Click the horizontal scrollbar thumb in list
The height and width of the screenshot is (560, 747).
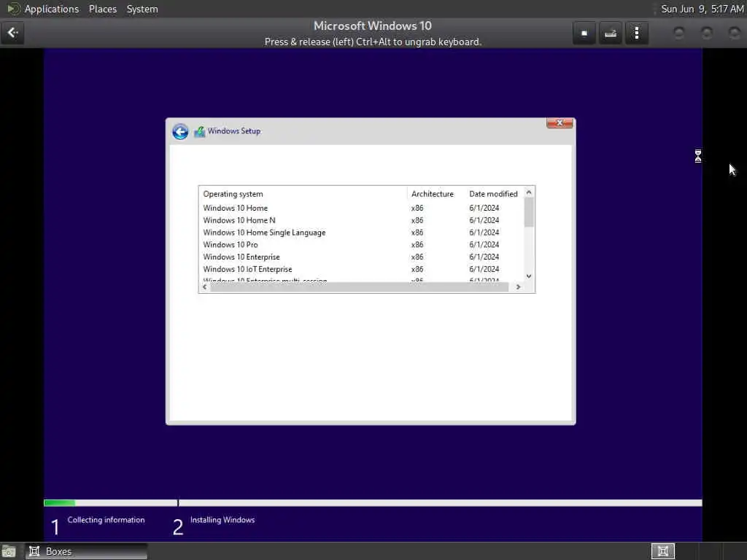[360, 287]
